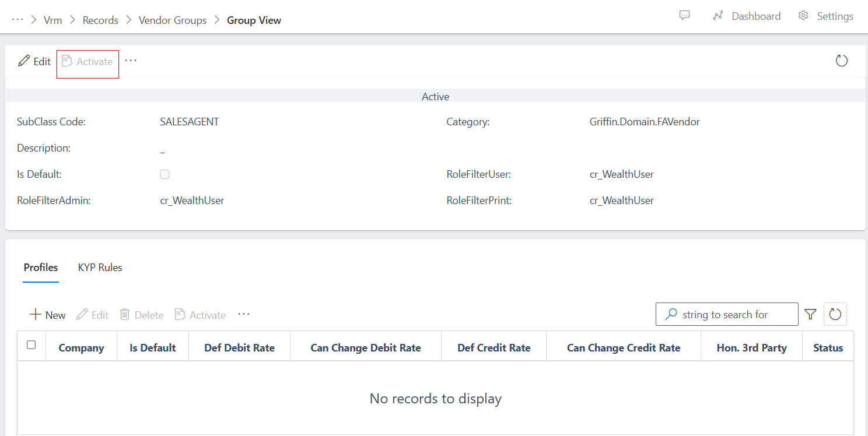The image size is (868, 436).
Task: Click the profiles grid Activate button
Action: pyautogui.click(x=200, y=315)
